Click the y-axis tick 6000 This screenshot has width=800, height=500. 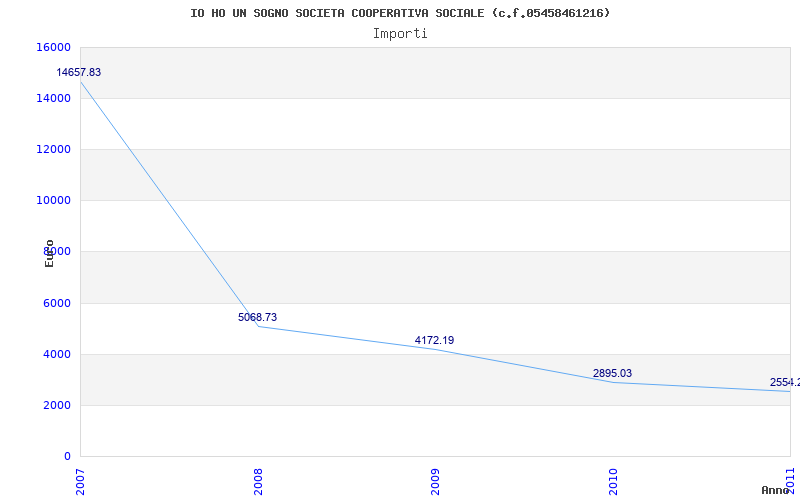tap(56, 304)
